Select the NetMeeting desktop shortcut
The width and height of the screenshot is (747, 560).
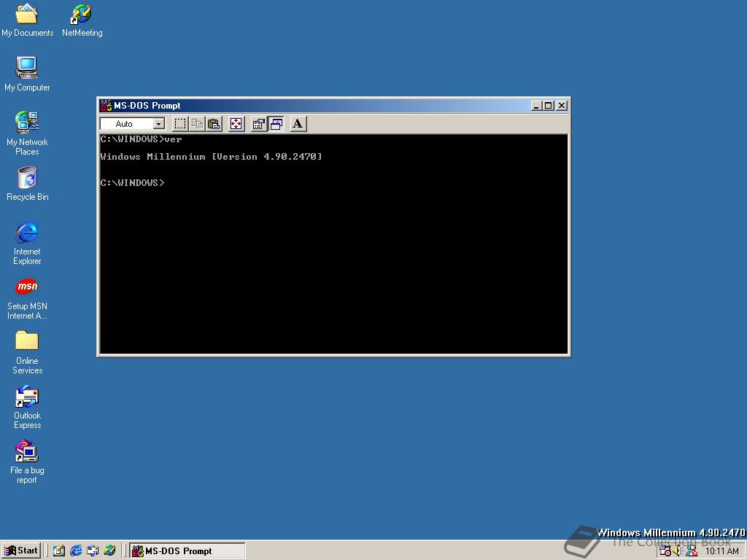point(82,20)
